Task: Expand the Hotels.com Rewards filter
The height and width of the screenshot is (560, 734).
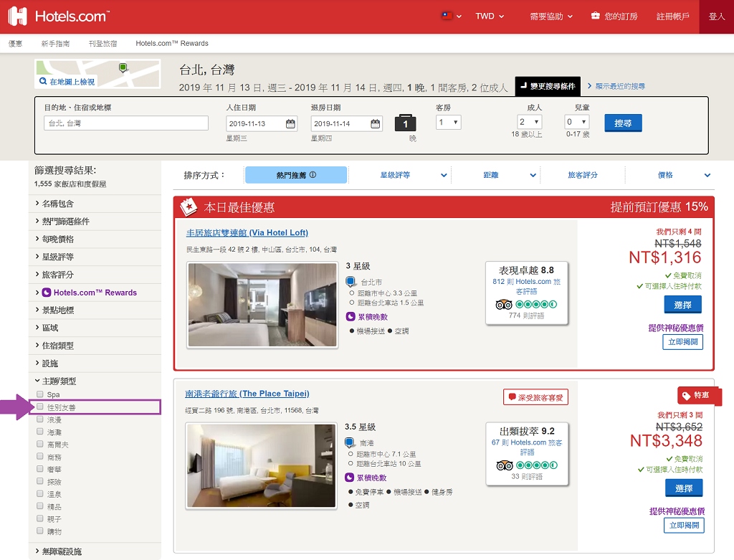Action: tap(95, 292)
